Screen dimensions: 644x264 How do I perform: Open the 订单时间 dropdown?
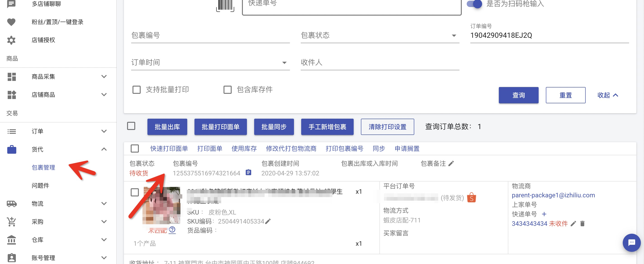tap(210, 63)
